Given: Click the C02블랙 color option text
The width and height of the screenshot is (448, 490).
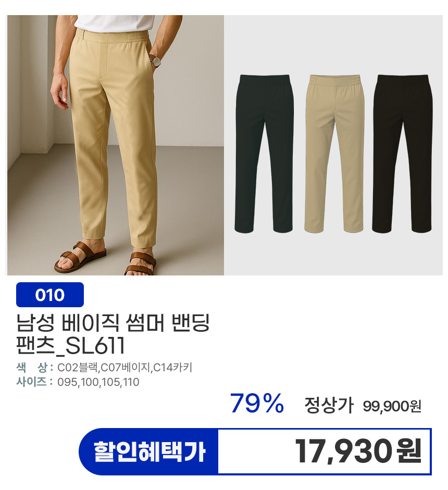Looking at the screenshot, I should click(78, 368).
